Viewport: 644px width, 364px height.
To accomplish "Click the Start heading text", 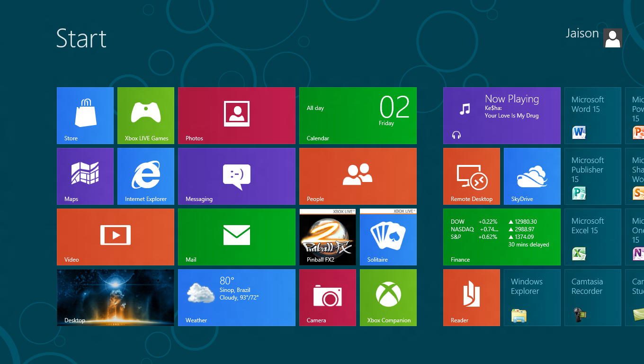I will click(x=81, y=38).
